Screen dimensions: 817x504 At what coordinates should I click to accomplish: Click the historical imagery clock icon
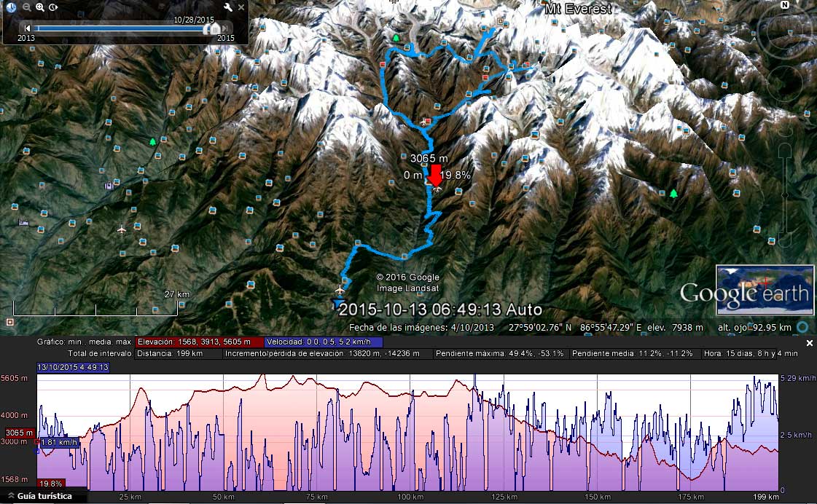pos(11,7)
